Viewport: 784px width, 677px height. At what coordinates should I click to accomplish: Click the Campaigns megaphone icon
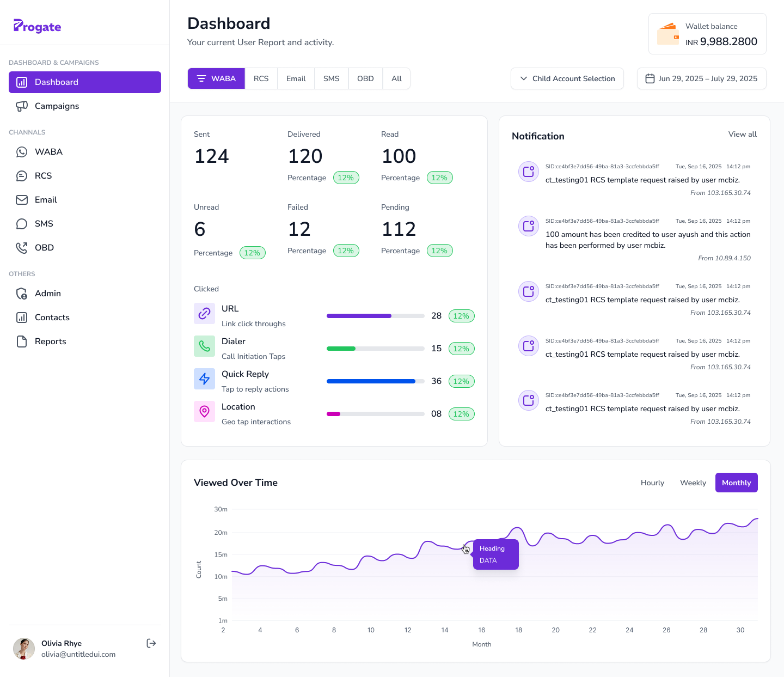22,106
